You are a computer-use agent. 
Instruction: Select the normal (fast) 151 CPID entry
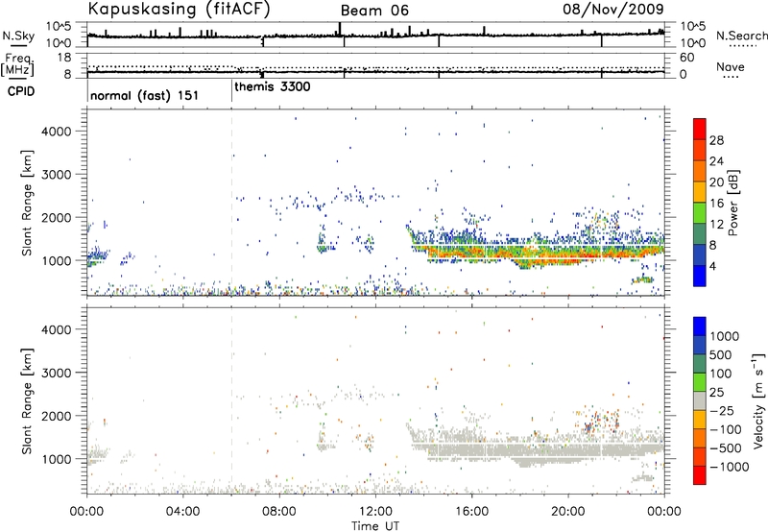click(x=145, y=95)
